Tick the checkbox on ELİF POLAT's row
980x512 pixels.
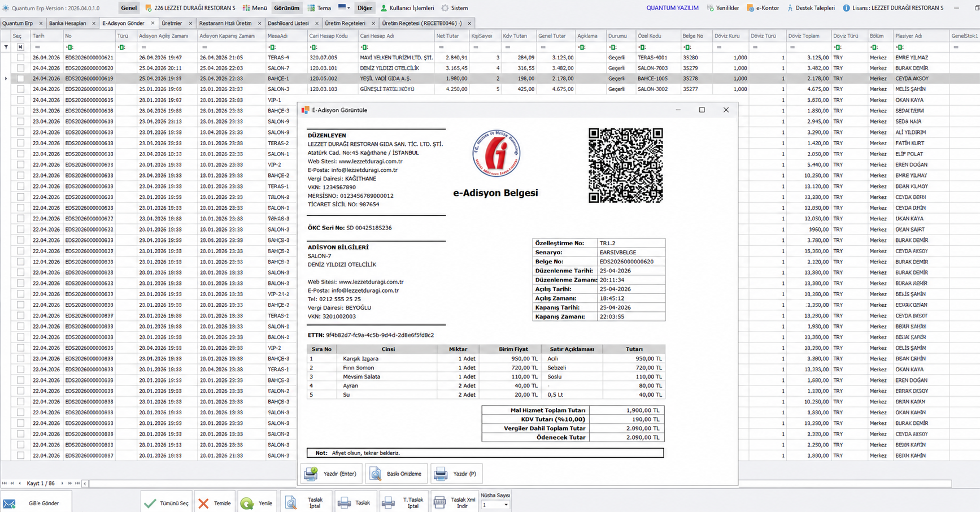coord(20,154)
